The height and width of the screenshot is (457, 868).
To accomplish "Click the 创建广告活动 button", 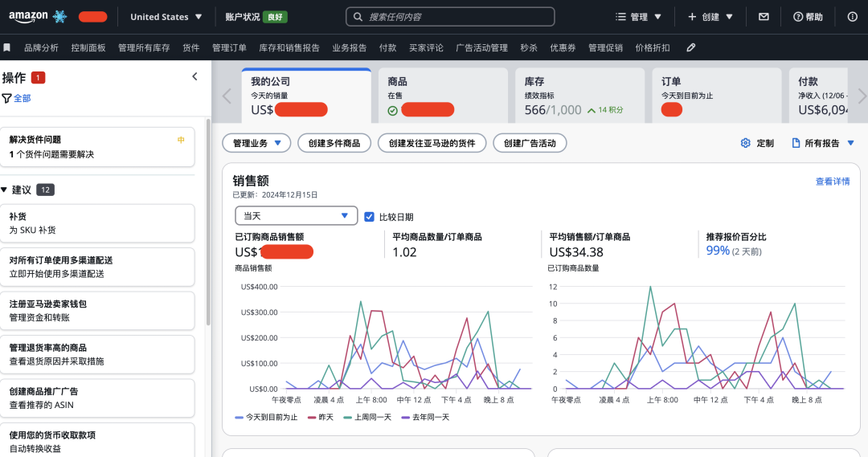I will coord(530,143).
